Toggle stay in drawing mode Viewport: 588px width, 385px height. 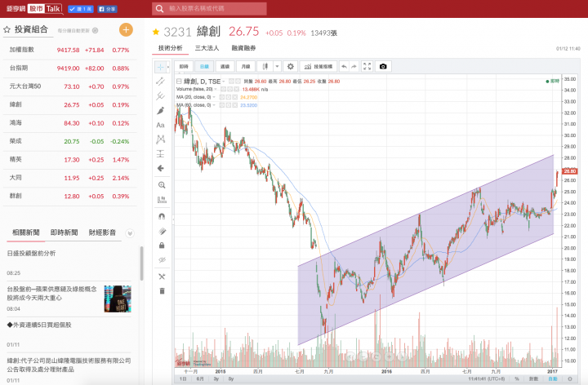pyautogui.click(x=162, y=231)
